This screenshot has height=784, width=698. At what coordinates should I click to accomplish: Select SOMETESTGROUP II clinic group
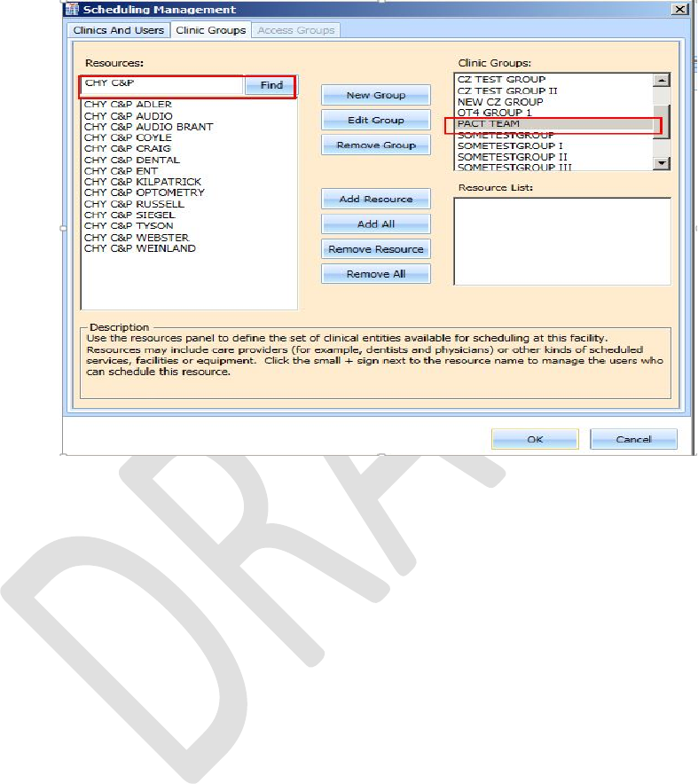513,157
